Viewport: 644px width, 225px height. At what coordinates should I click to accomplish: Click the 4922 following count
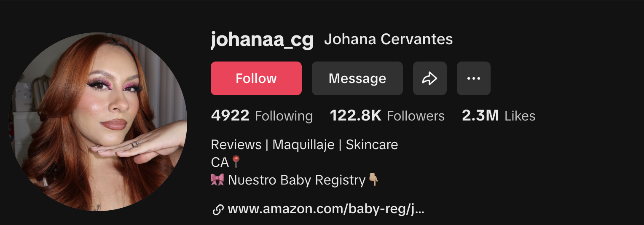pyautogui.click(x=230, y=115)
